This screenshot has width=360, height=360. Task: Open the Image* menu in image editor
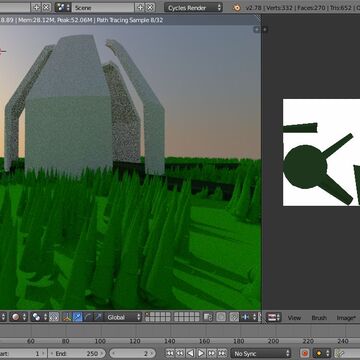tap(346, 318)
